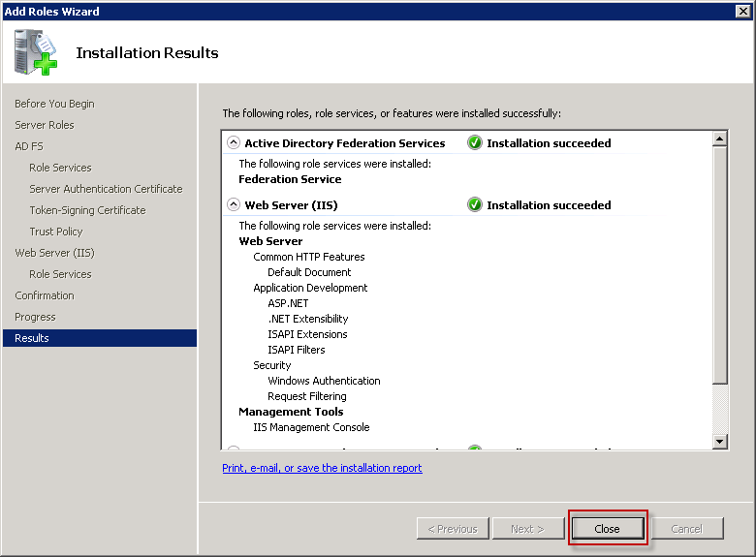Select Role Services under Web Server (IIS)
The width and height of the screenshot is (756, 557).
(x=60, y=274)
